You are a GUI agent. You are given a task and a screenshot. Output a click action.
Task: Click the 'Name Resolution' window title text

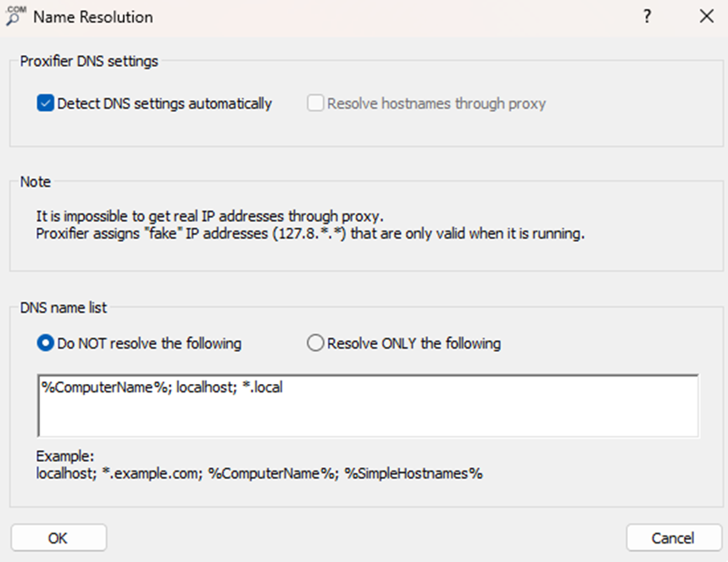[x=93, y=17]
